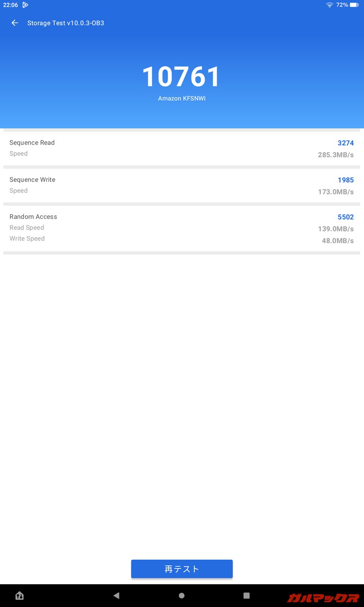Screen dimensions: 364x607
Task: Tap the battery icon in status bar
Action: [x=355, y=5]
